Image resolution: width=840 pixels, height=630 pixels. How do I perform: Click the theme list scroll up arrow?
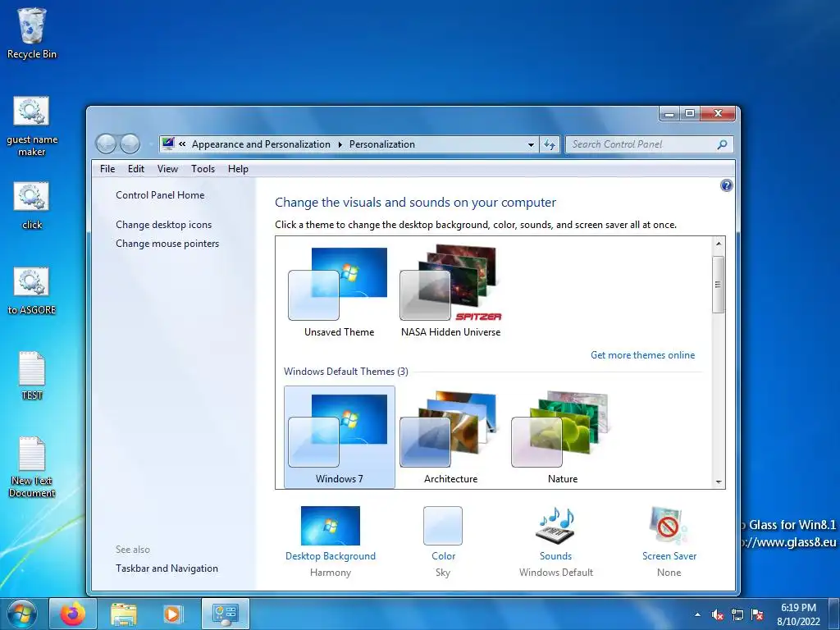719,243
